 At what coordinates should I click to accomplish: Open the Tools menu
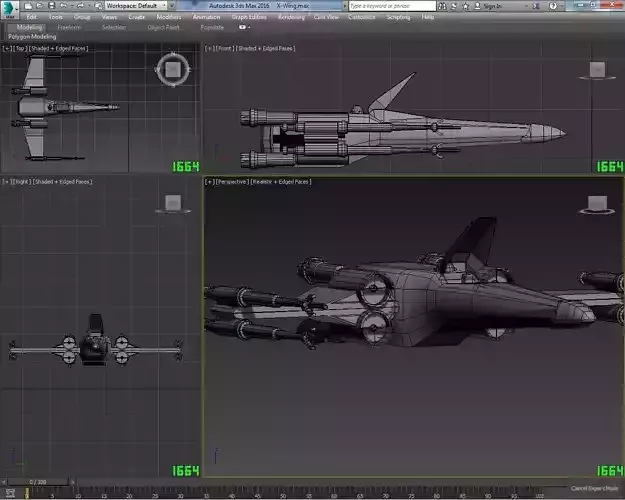pos(55,17)
